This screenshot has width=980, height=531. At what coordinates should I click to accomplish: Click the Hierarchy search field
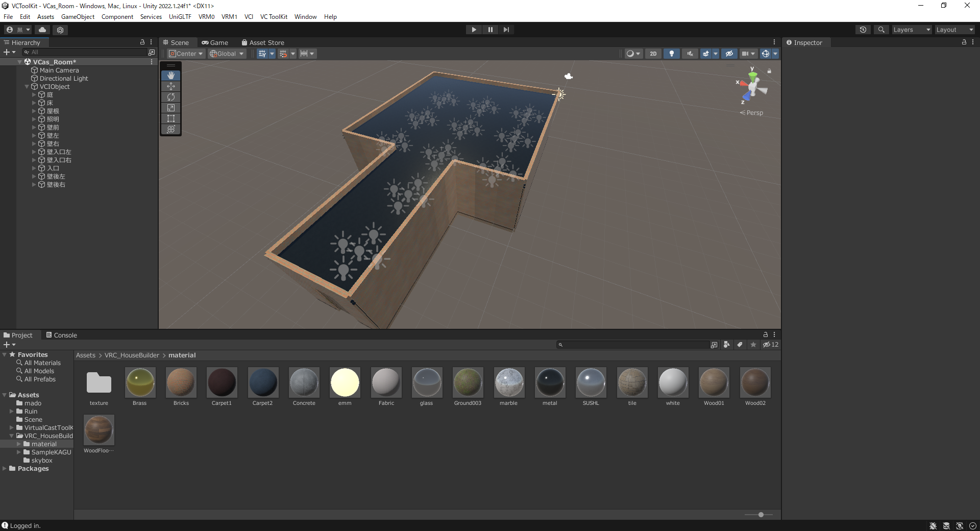tap(85, 52)
